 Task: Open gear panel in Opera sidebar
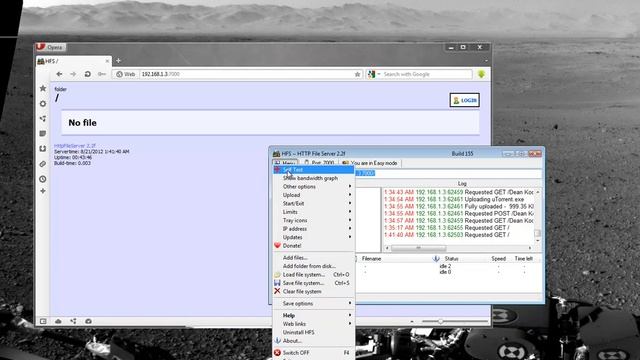pyautogui.click(x=43, y=104)
